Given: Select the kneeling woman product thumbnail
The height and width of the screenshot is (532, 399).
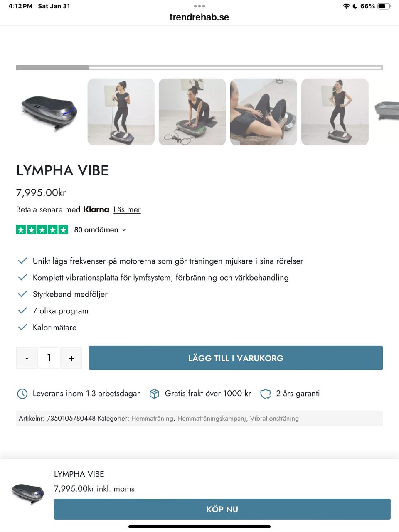Looking at the screenshot, I should click(192, 112).
